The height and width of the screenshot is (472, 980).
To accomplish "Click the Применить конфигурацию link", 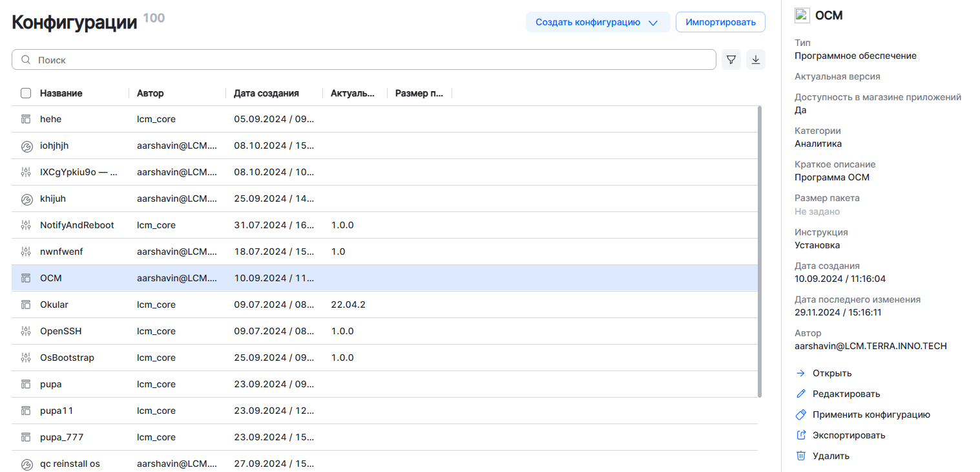I will coord(871,414).
